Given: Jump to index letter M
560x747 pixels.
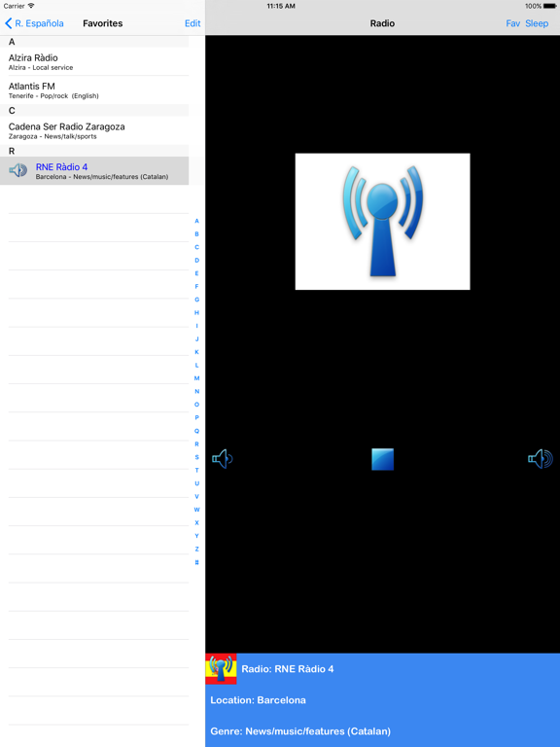Looking at the screenshot, I should click(x=196, y=378).
